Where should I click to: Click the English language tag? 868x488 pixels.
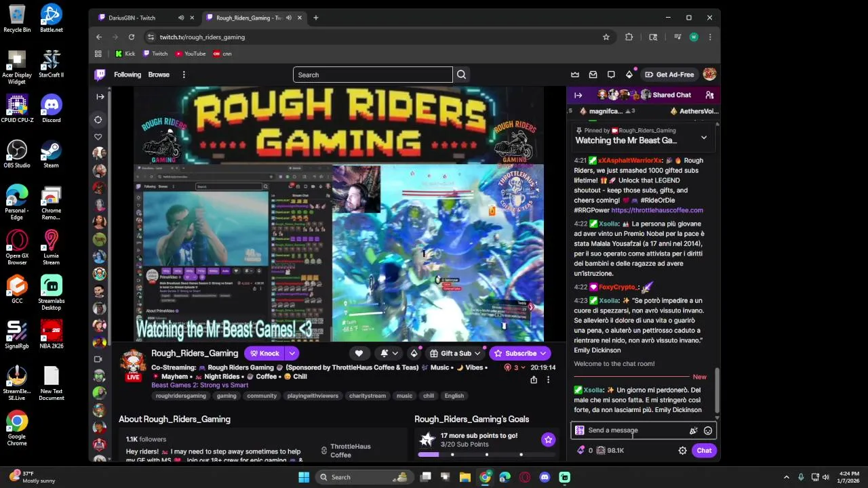454,396
